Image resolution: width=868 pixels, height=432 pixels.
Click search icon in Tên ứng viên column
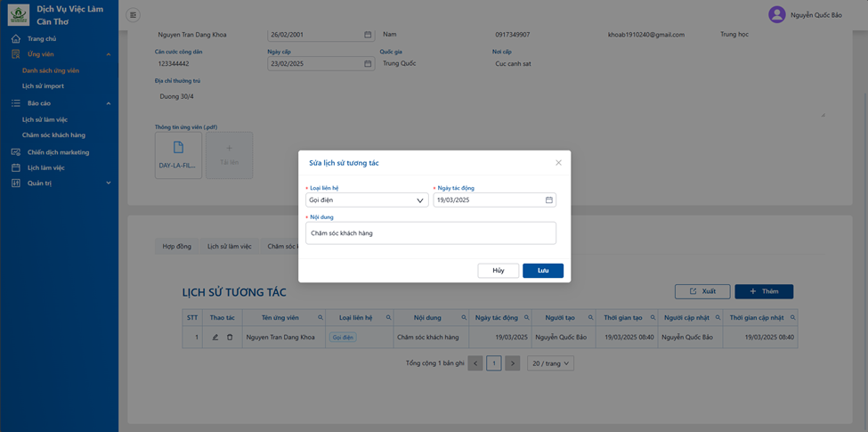pos(320,318)
